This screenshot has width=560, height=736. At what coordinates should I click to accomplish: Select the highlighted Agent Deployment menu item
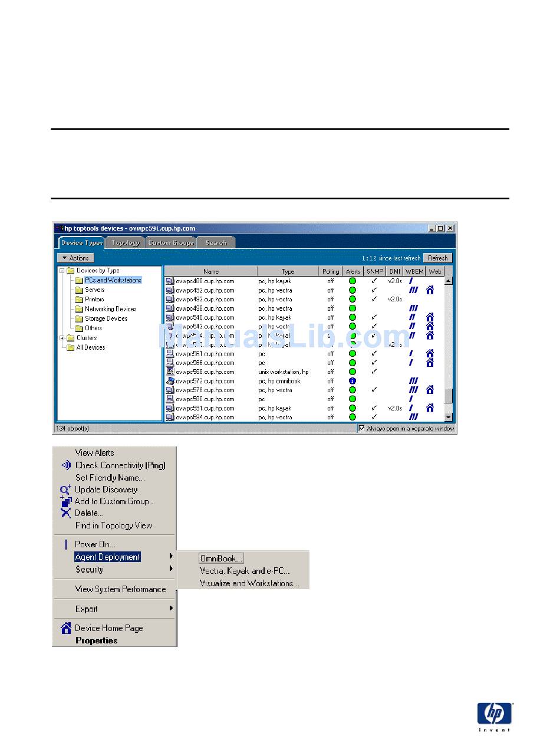pyautogui.click(x=107, y=557)
